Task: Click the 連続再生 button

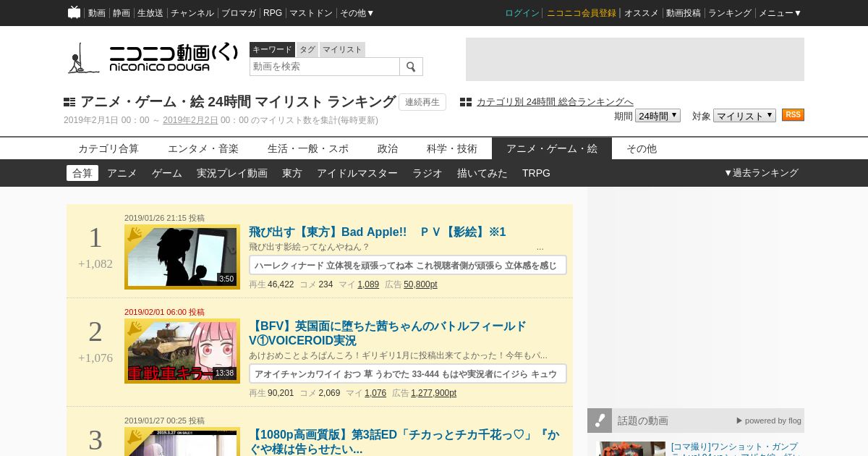Action: pos(422,102)
